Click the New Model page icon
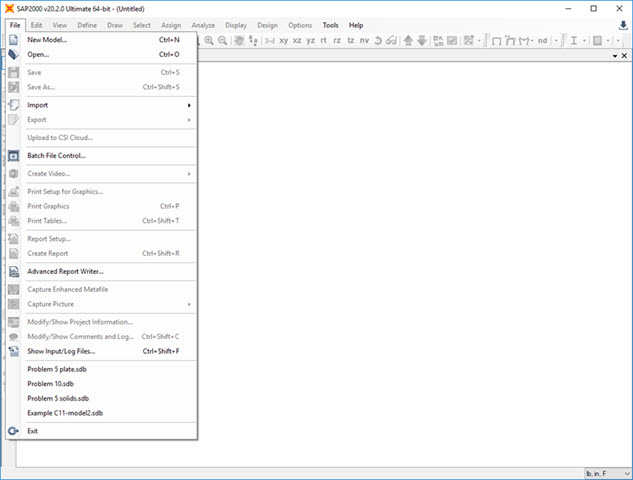The width and height of the screenshot is (633, 480). click(x=13, y=40)
